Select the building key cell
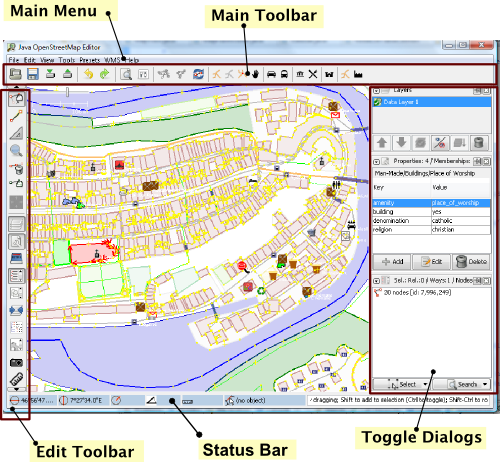 click(402, 212)
